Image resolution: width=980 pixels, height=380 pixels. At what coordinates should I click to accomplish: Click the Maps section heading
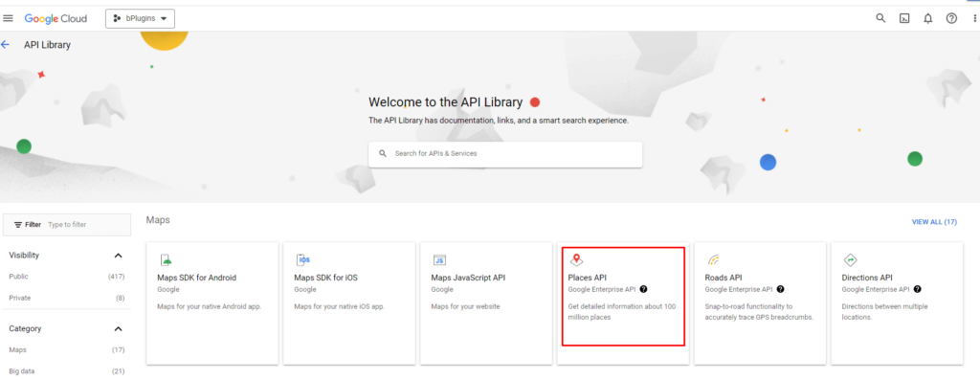click(158, 220)
